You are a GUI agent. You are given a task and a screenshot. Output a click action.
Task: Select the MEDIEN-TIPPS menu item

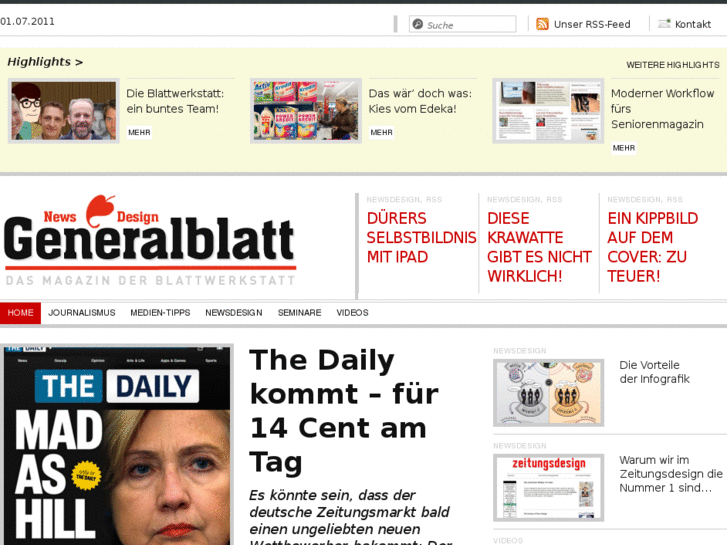pyautogui.click(x=160, y=313)
